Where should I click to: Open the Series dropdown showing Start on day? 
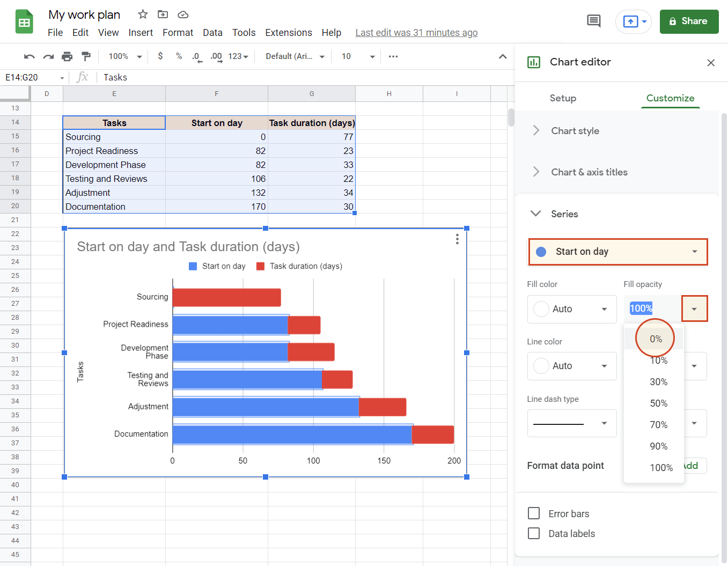[x=617, y=252]
